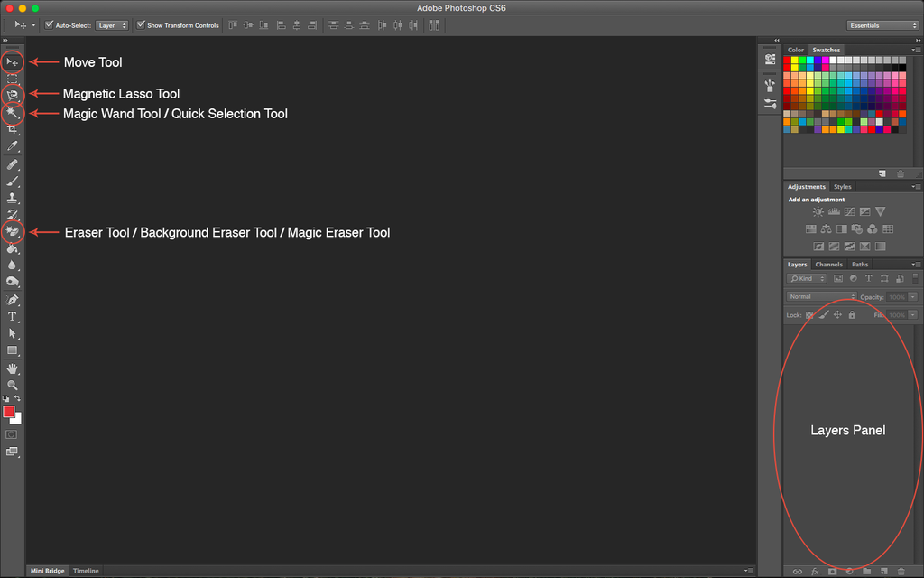924x578 pixels.
Task: Toggle the lock transparent pixels option
Action: pyautogui.click(x=810, y=313)
